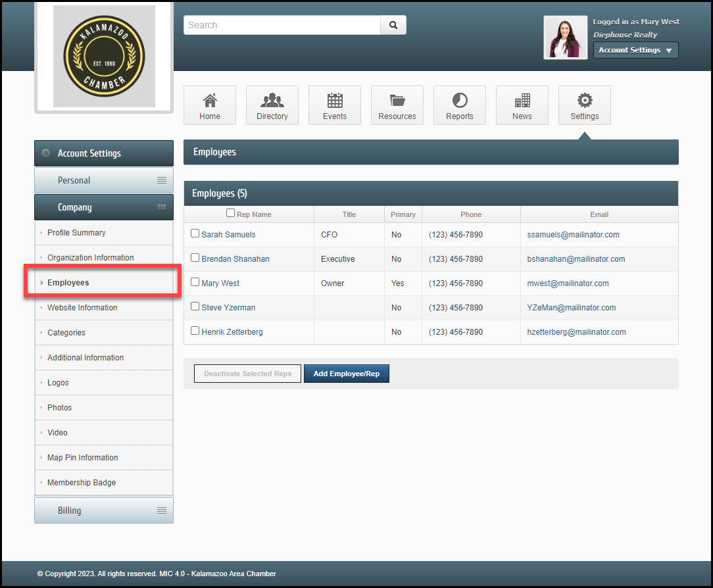Click the Mary West profile photo
Image resolution: width=713 pixels, height=588 pixels.
click(x=566, y=37)
